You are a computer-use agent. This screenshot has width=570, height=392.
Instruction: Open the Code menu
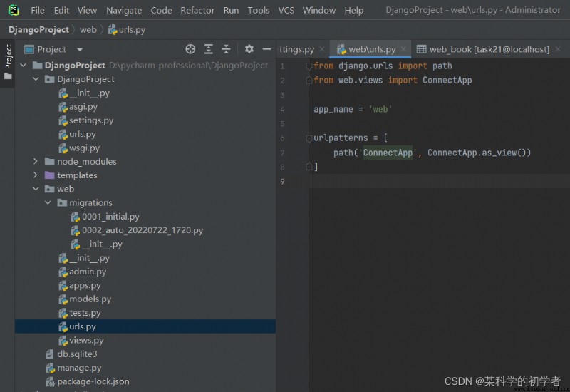pyautogui.click(x=161, y=10)
